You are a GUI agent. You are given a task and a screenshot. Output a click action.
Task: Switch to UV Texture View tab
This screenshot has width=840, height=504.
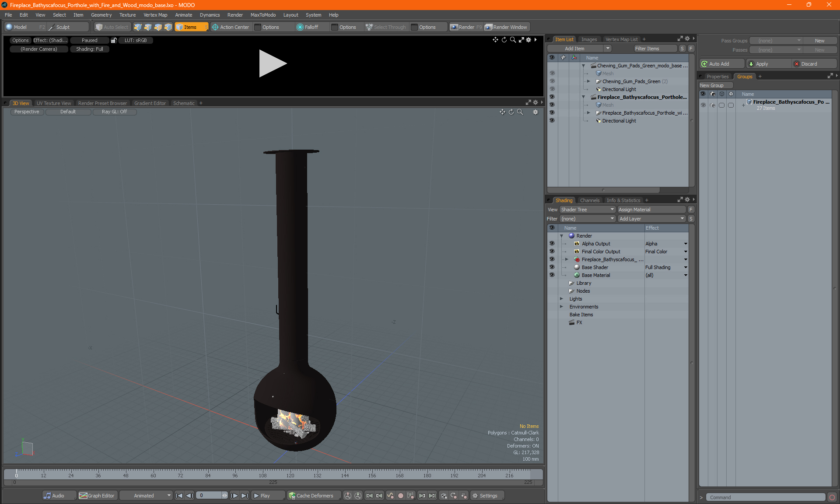click(x=54, y=103)
